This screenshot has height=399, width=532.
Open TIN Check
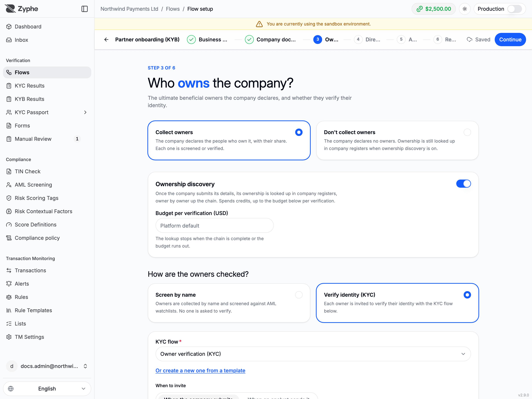(47, 171)
